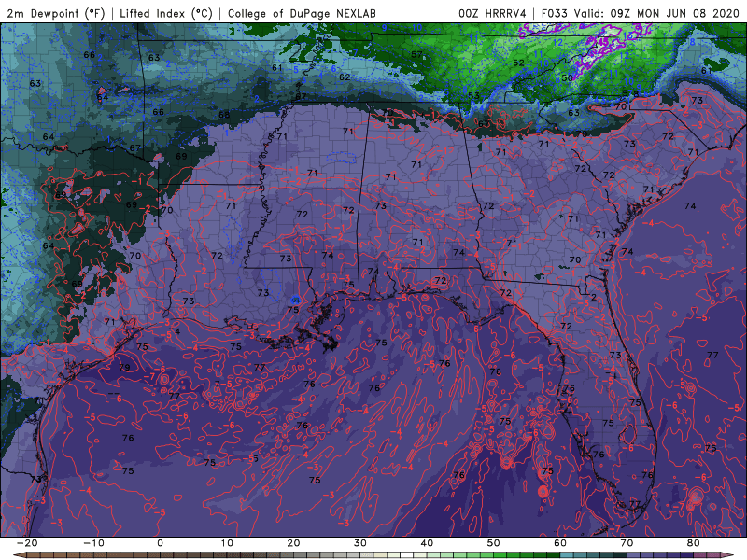The height and width of the screenshot is (560, 747).
Task: Click the "F033 Valid: 09Z MON JUN 08 2020" text
Action: point(641,13)
